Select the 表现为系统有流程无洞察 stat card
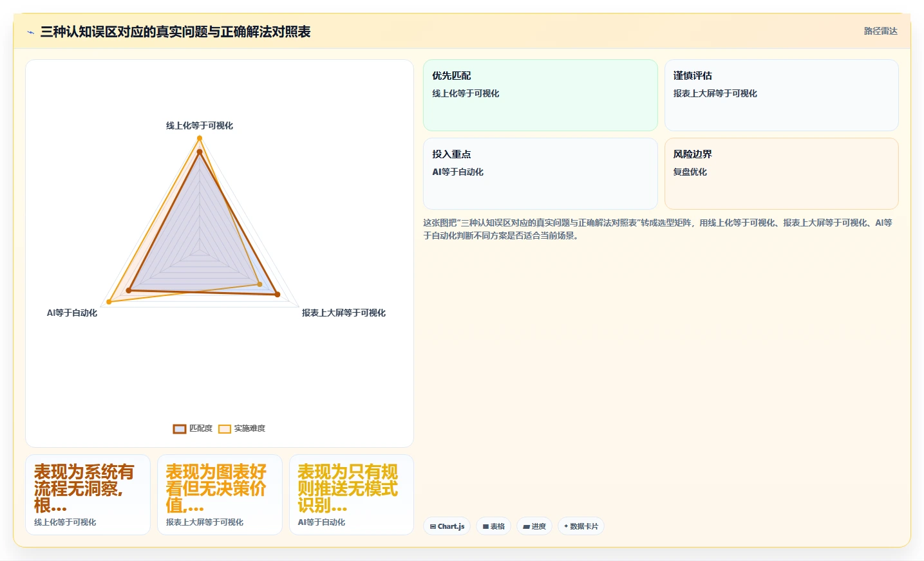Screen dimensions: 924x561 (88, 495)
